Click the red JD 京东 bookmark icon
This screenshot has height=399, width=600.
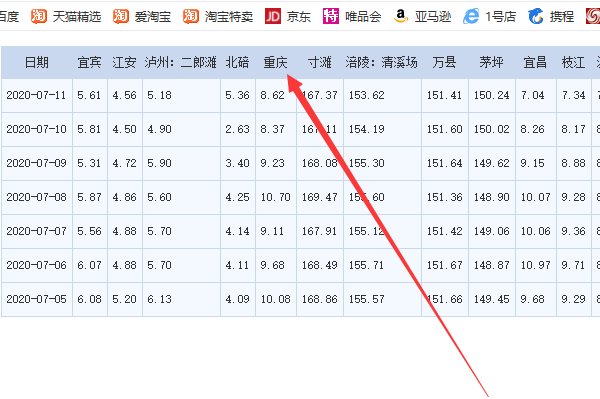273,16
